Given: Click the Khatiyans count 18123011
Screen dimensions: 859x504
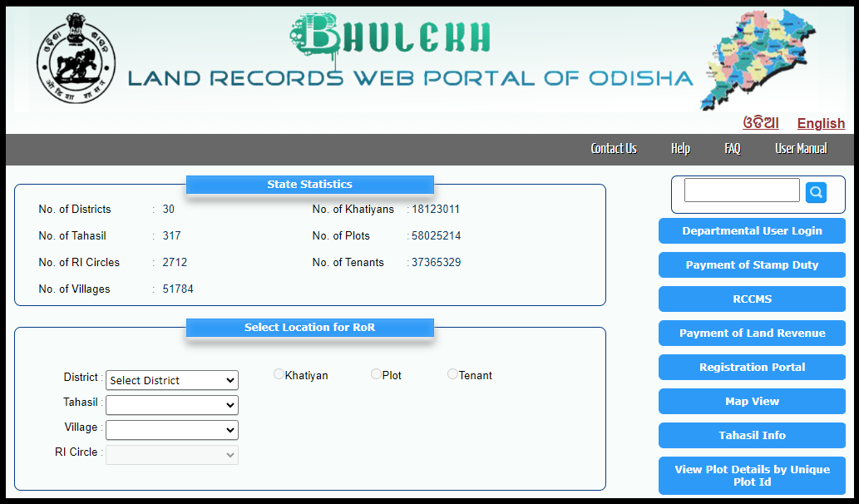Looking at the screenshot, I should 436,210.
